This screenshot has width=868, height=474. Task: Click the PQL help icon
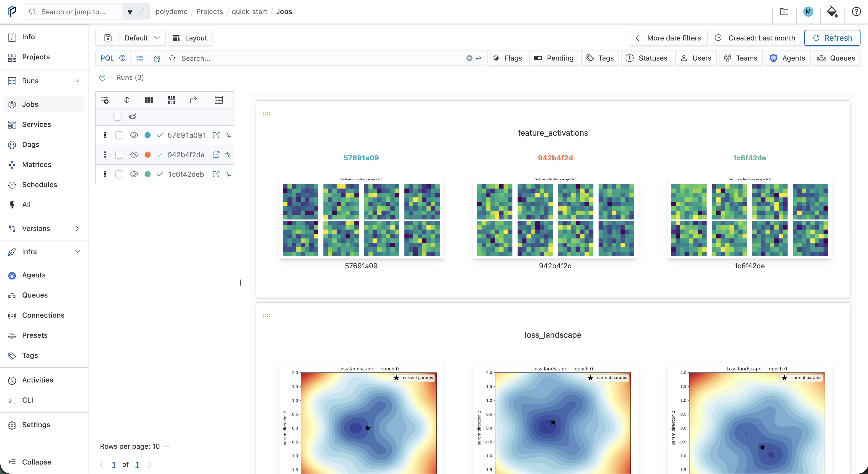pos(122,58)
